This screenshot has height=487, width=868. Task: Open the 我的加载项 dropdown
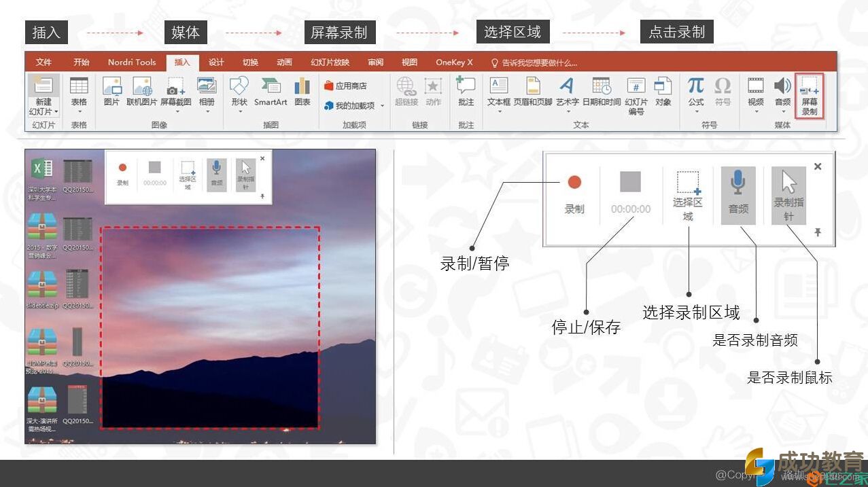coord(382,106)
